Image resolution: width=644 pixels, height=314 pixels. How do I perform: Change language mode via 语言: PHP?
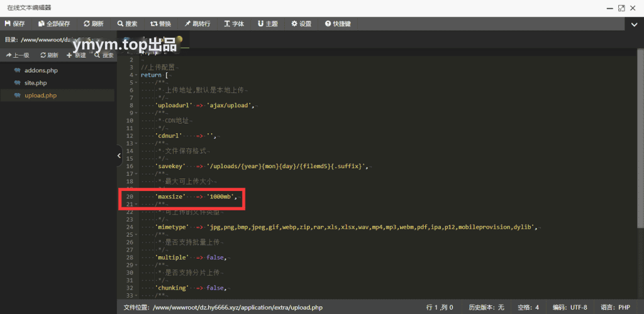tap(615, 308)
